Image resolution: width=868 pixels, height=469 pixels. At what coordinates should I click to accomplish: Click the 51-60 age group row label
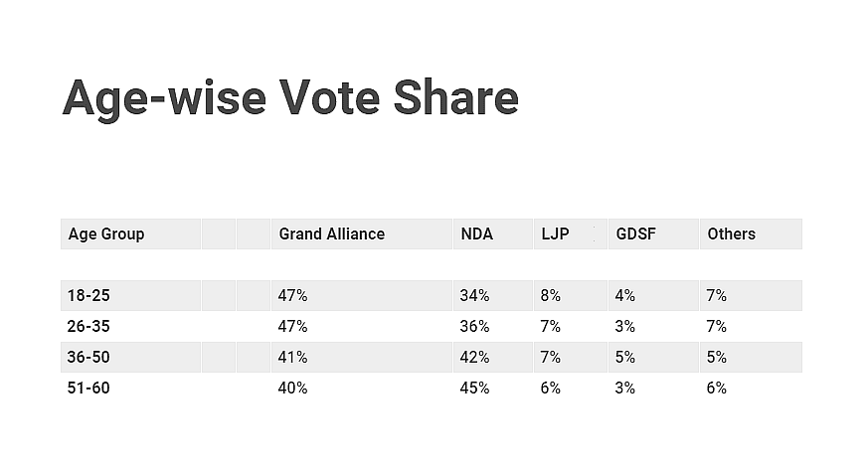[88, 388]
